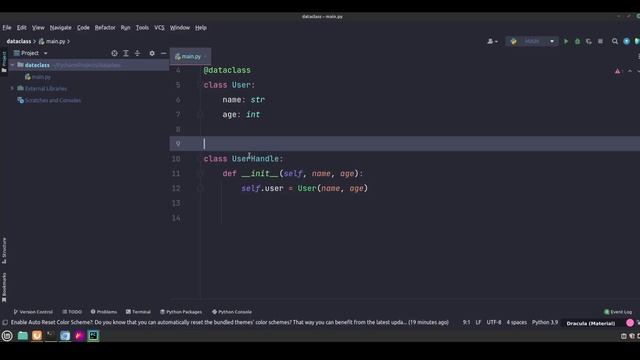The height and width of the screenshot is (360, 640).
Task: Collapse the dataclass root folder
Action: coord(13,65)
